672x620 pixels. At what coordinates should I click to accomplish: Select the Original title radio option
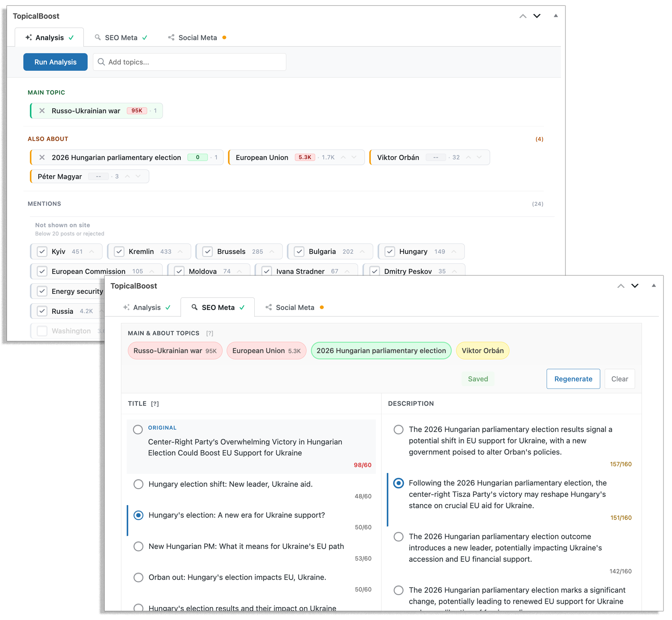138,429
